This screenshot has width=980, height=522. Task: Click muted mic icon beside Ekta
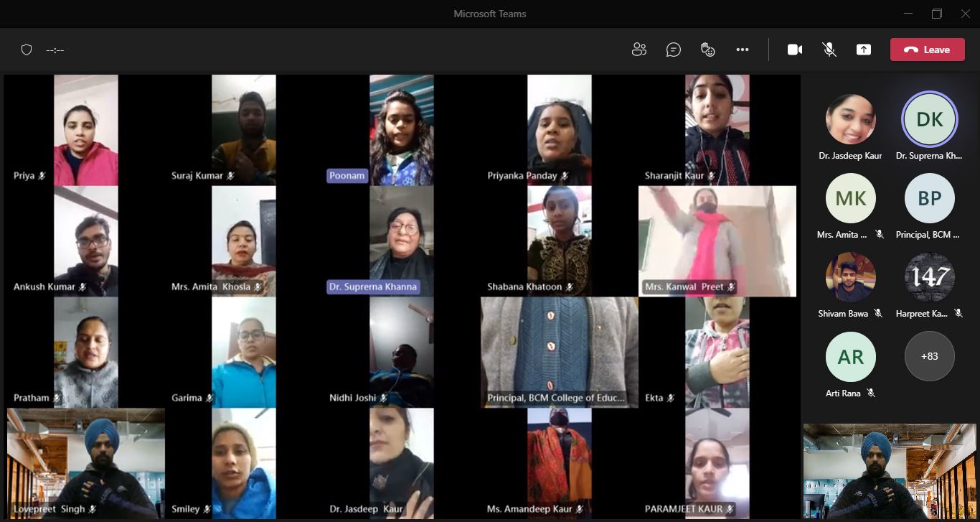671,398
